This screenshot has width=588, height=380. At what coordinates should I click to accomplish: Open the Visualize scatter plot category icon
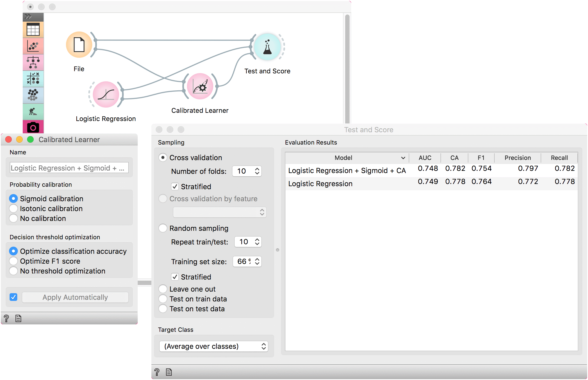[x=33, y=46]
